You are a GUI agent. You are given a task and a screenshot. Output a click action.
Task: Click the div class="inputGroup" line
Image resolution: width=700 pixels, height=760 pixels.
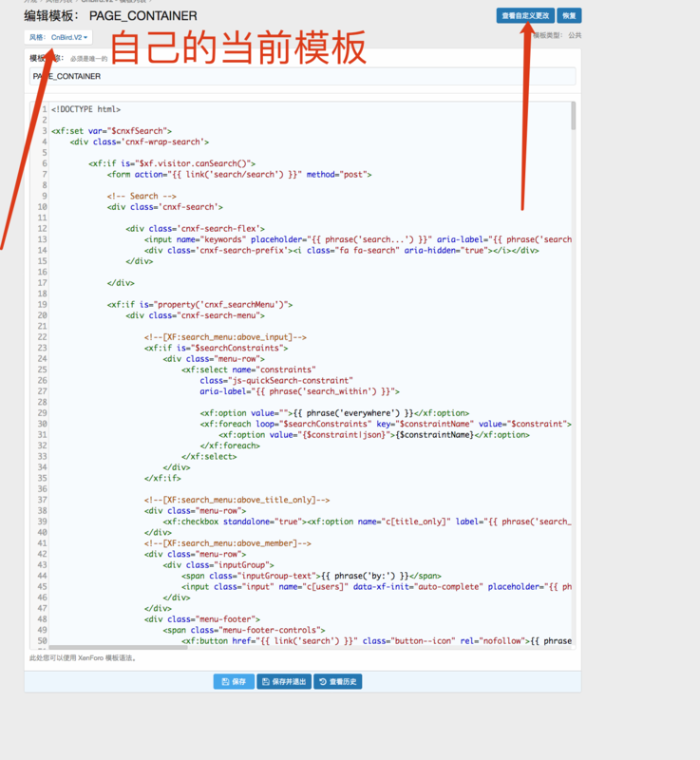coord(218,564)
